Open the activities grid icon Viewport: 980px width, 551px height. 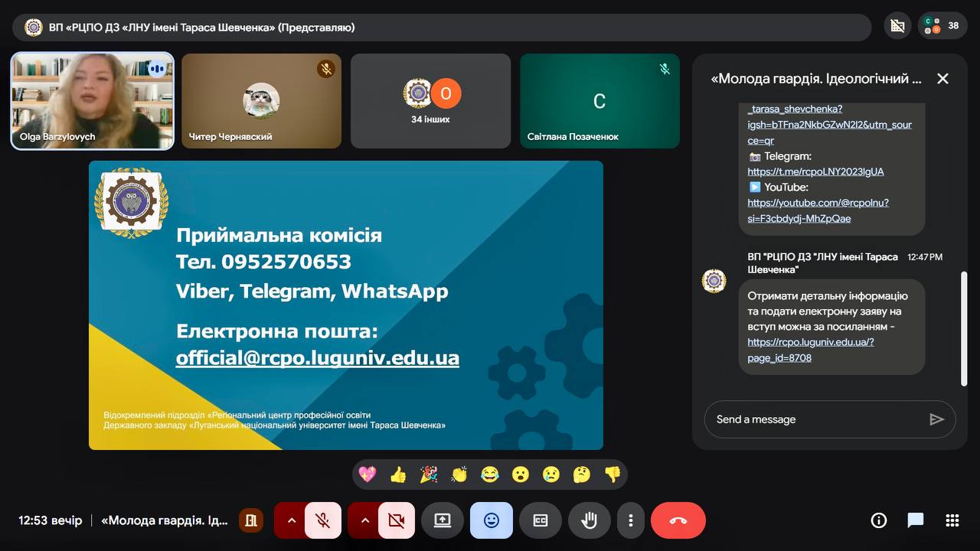pyautogui.click(x=952, y=520)
